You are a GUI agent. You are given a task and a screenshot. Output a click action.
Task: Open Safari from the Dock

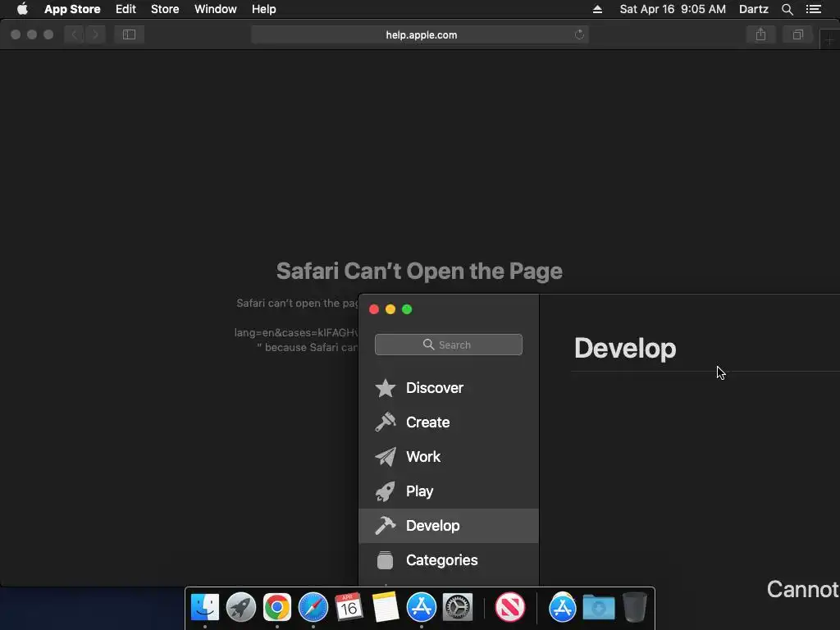(x=313, y=607)
